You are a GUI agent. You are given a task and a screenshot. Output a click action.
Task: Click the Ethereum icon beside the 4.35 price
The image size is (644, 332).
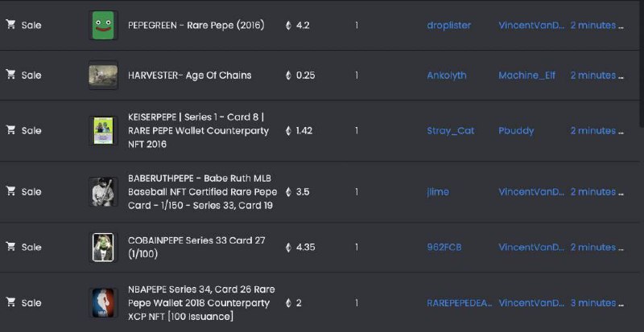(x=288, y=247)
